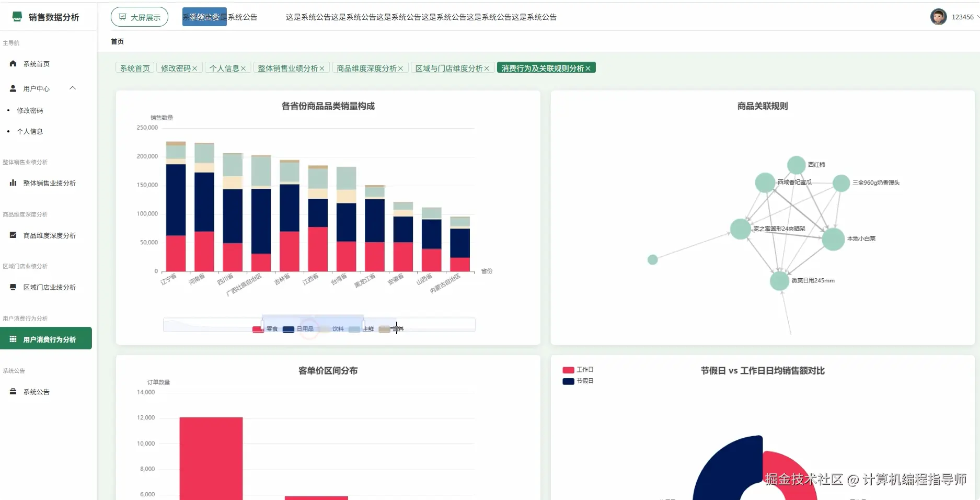The image size is (980, 500).
Task: Click the user avatar thumbnail at top right
Action: (939, 17)
